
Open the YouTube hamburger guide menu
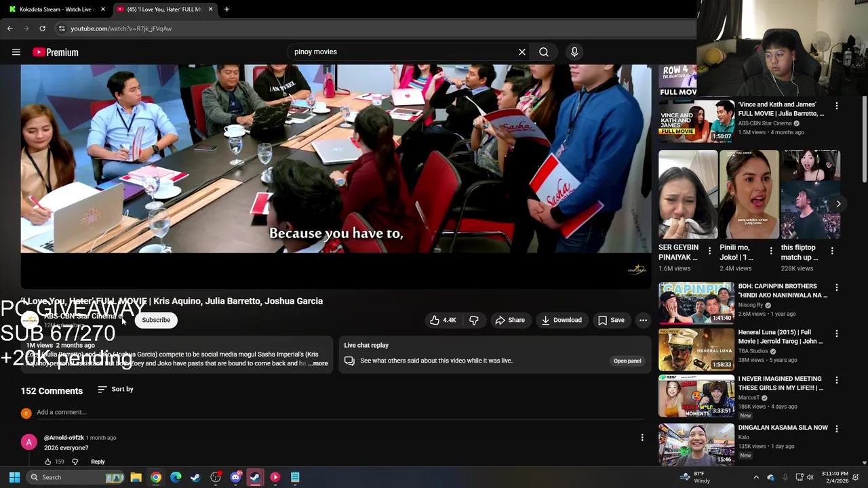pos(16,52)
